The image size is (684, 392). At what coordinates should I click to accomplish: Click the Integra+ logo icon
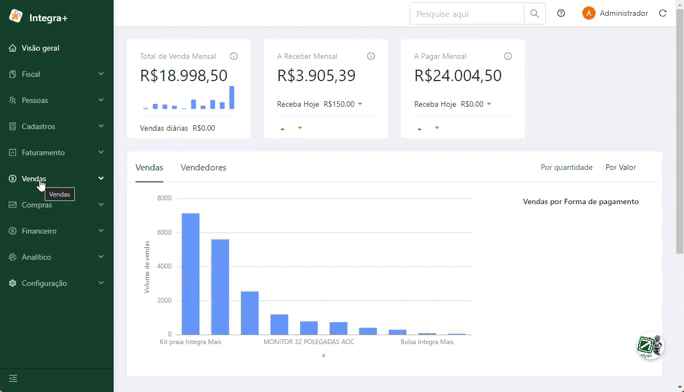coord(16,16)
